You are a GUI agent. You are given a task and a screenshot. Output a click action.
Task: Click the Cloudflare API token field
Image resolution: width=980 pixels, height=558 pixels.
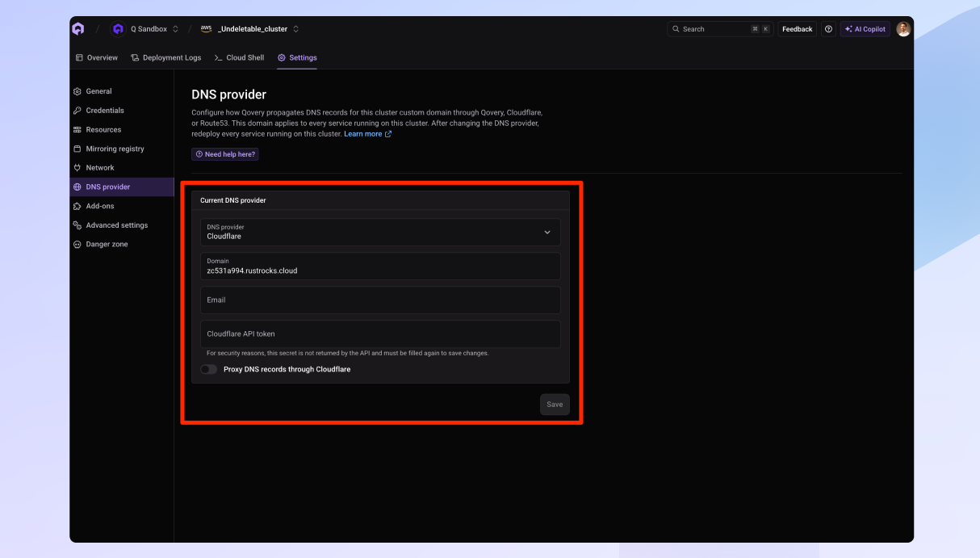tap(380, 334)
